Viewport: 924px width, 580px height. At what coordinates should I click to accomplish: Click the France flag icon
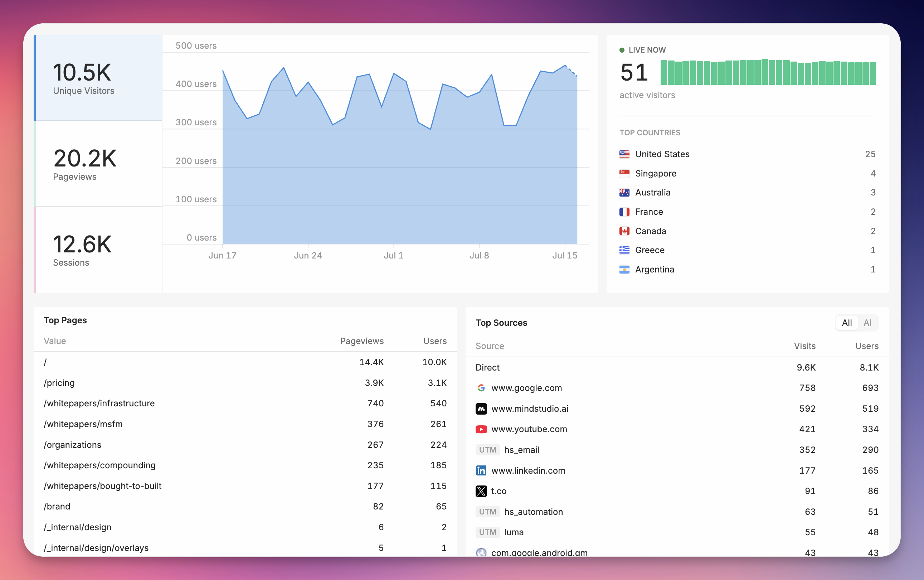point(624,212)
